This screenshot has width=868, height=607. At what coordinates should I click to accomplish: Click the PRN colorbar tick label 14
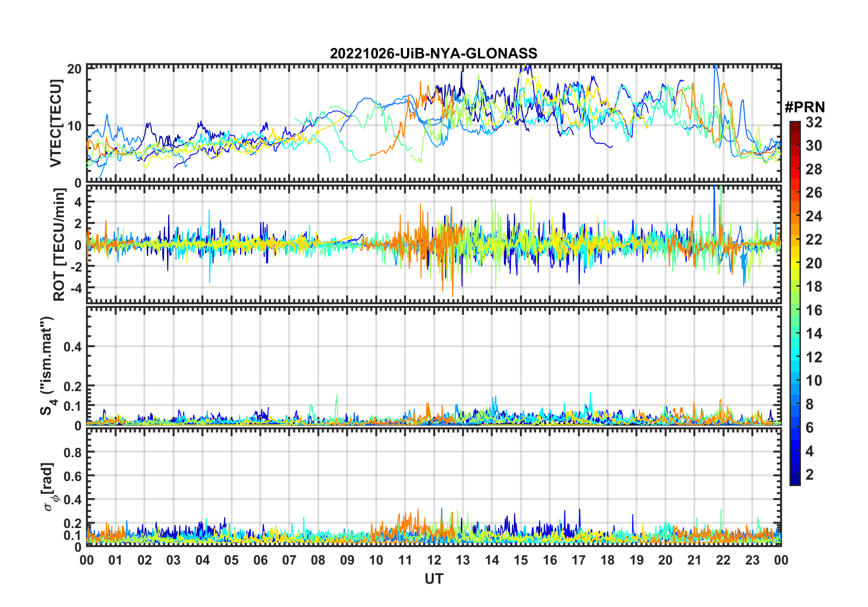click(814, 334)
